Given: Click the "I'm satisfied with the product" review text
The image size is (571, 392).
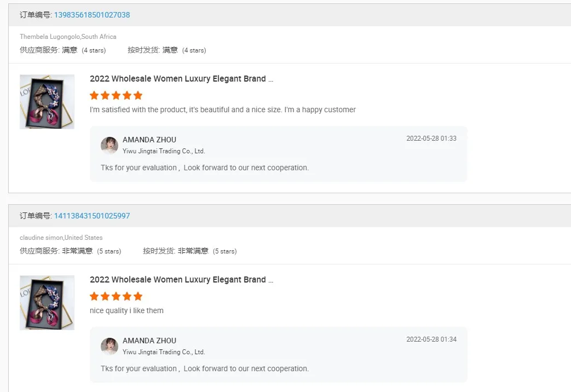Looking at the screenshot, I should (x=222, y=109).
